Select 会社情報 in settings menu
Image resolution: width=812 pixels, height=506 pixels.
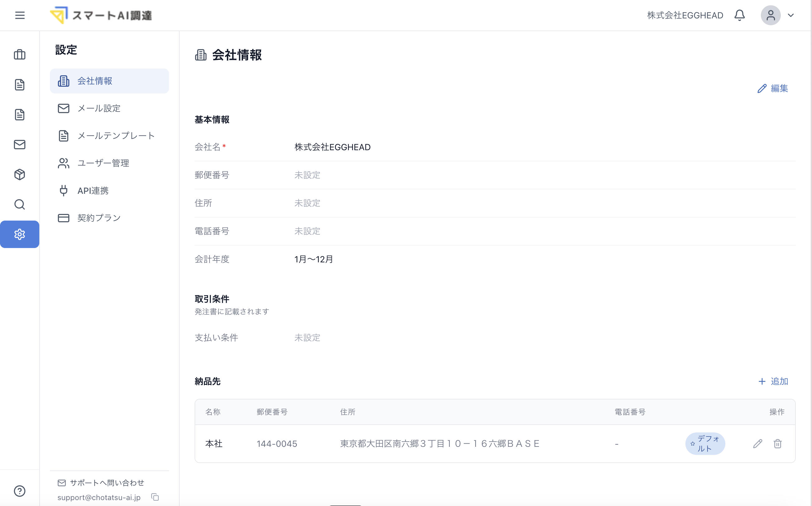point(109,81)
